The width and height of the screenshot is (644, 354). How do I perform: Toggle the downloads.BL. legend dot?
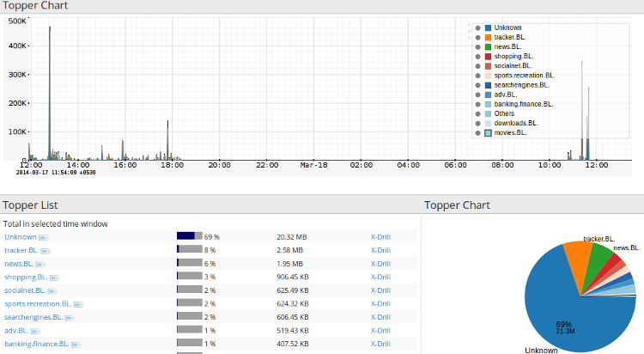tap(477, 124)
